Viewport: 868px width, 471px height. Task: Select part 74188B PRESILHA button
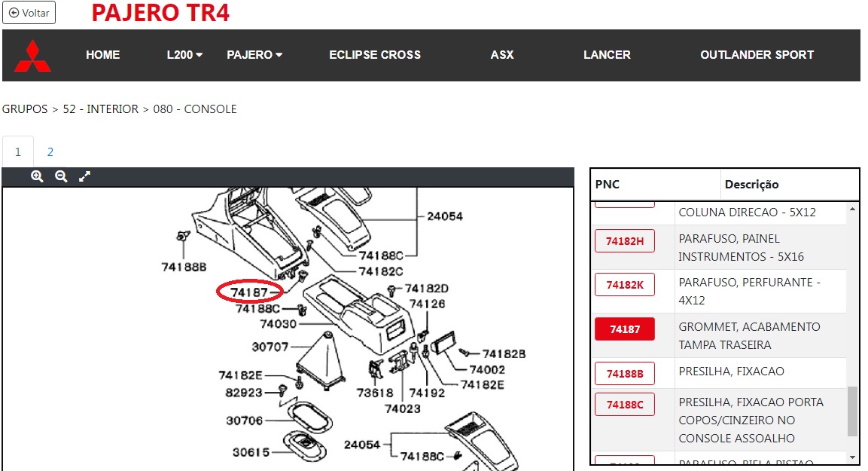[x=625, y=373]
